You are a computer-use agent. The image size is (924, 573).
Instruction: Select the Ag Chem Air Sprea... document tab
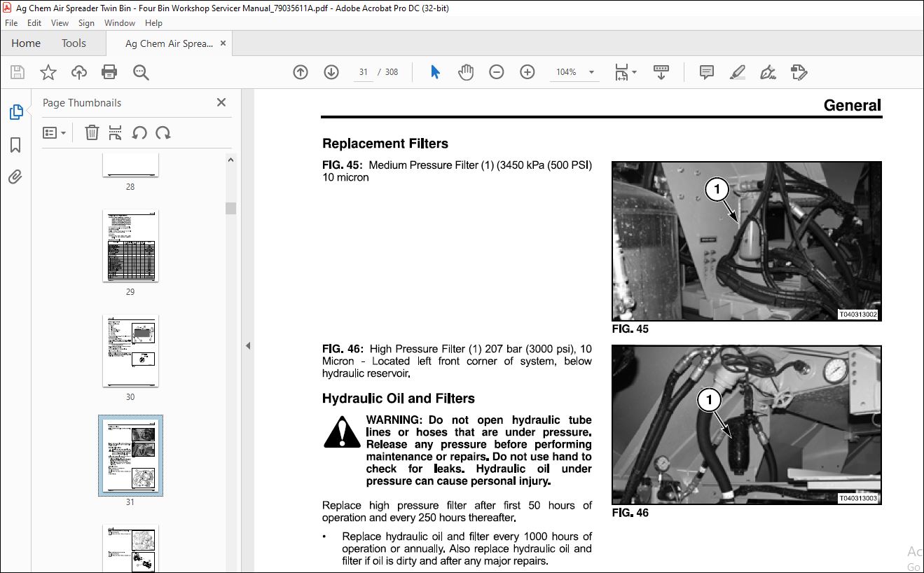click(x=168, y=43)
